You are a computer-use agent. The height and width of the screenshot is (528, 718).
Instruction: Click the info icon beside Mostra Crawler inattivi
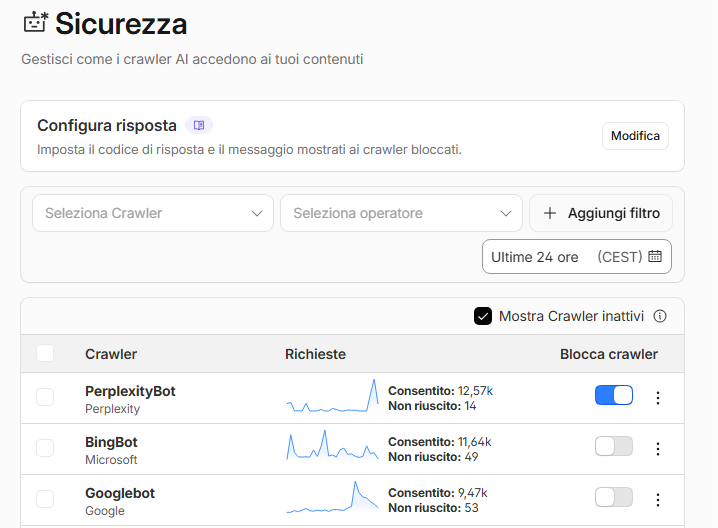pyautogui.click(x=660, y=316)
